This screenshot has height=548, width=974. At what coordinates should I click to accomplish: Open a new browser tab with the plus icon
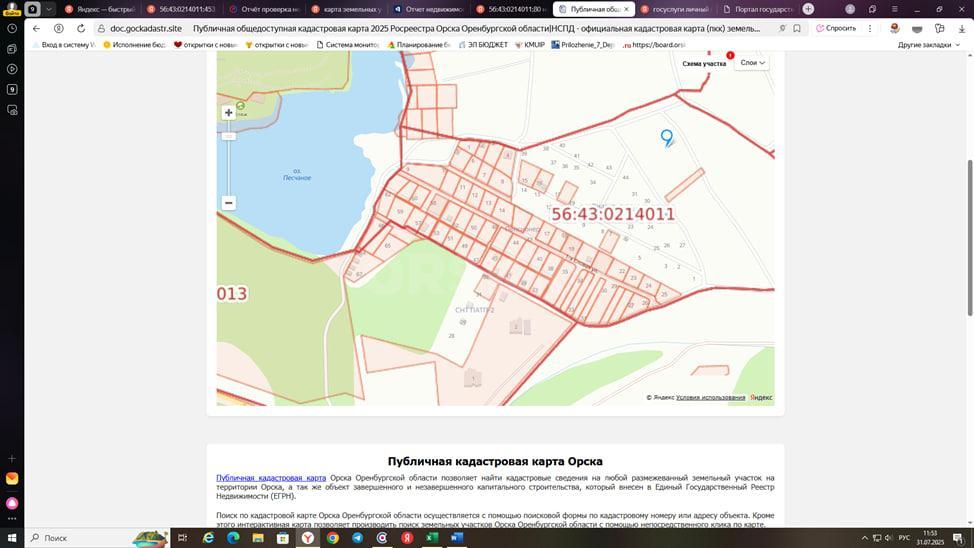point(808,9)
